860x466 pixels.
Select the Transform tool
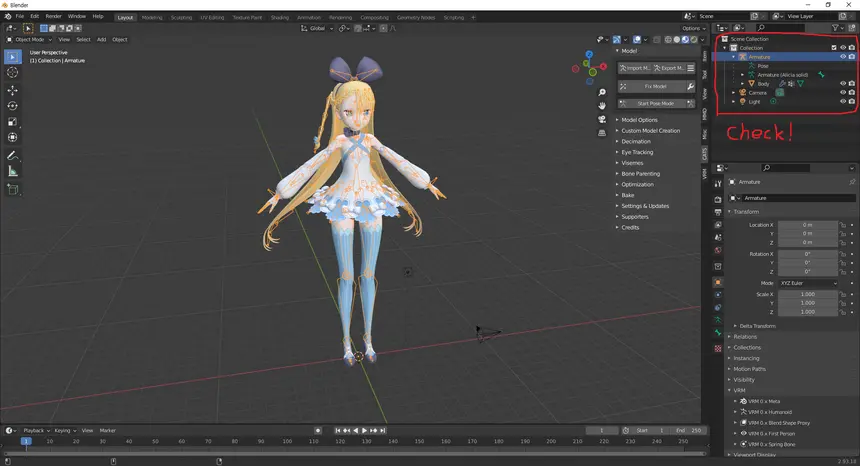click(x=13, y=138)
